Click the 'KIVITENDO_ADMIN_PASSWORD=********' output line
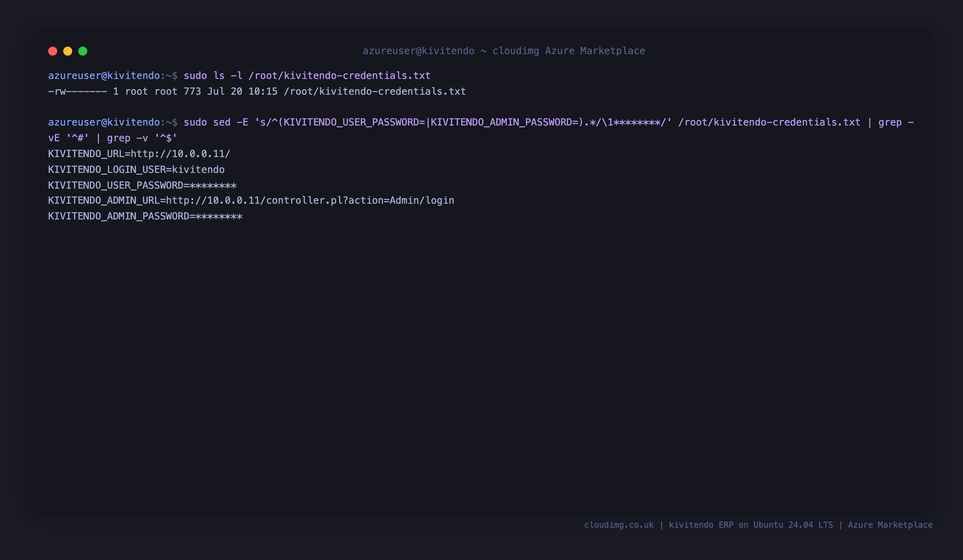The width and height of the screenshot is (963, 560). [145, 216]
